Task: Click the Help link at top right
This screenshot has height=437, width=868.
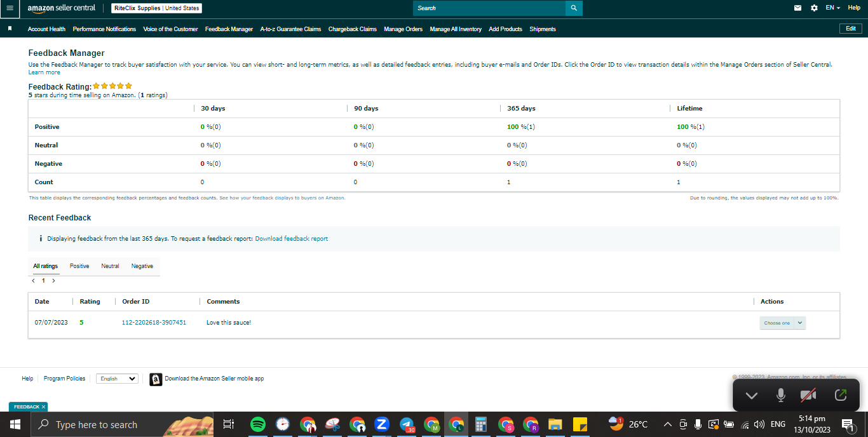Action: click(854, 8)
